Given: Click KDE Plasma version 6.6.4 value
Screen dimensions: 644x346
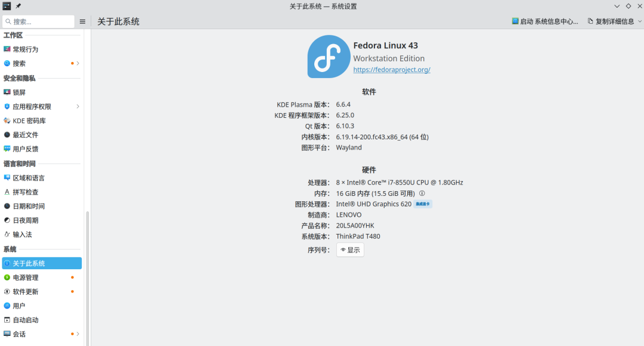Looking at the screenshot, I should [343, 105].
